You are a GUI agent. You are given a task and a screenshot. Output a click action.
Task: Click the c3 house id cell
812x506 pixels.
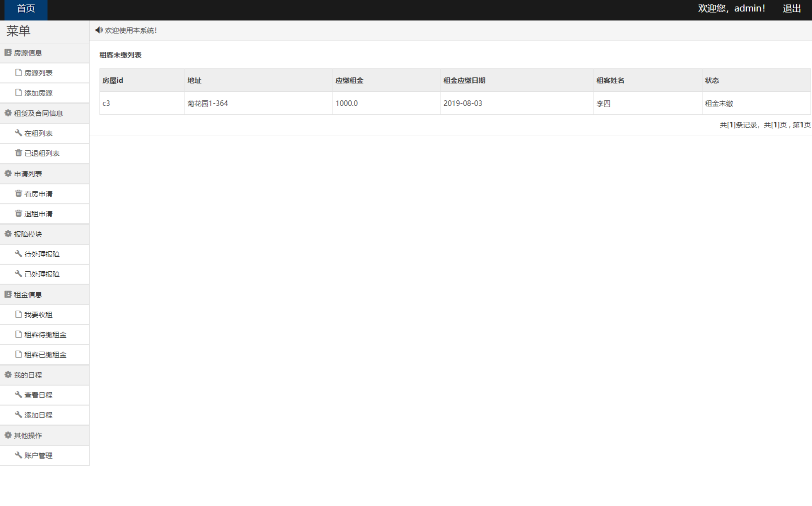tap(142, 103)
